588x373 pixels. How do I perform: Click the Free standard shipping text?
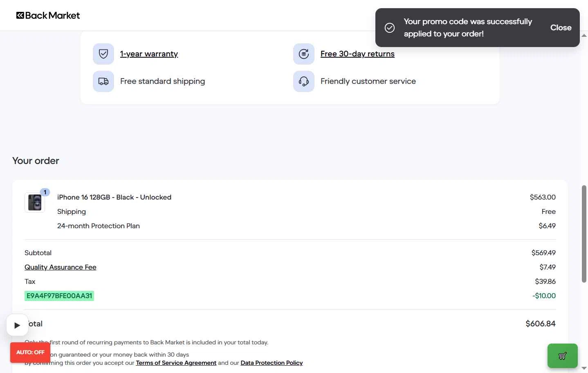tap(163, 81)
